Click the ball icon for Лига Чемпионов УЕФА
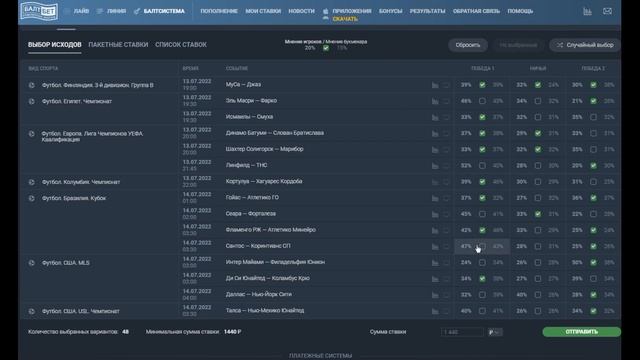 31,133
